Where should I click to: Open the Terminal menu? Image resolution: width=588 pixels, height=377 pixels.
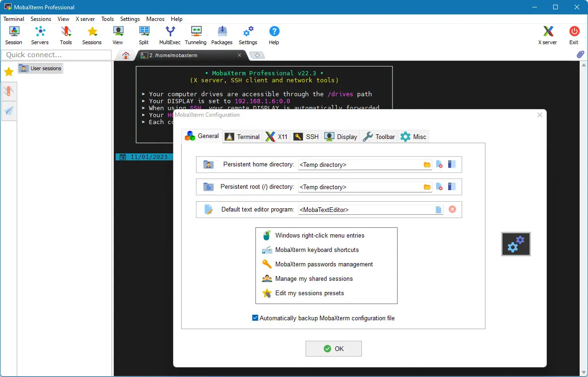14,19
